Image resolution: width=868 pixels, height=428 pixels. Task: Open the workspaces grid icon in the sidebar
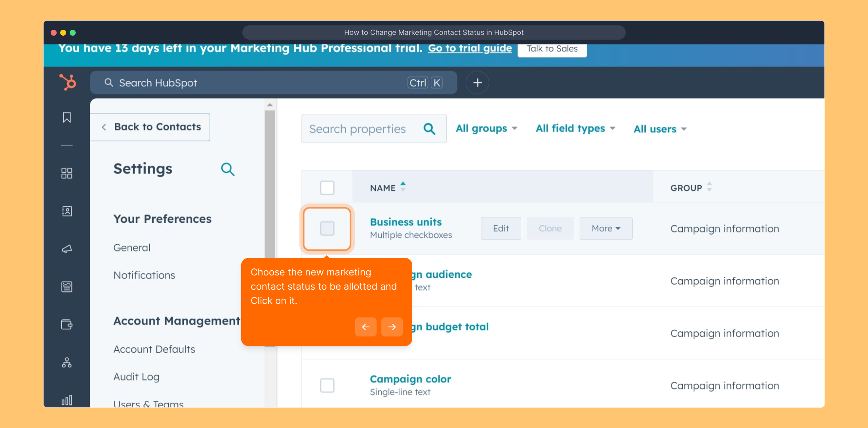[x=67, y=173]
